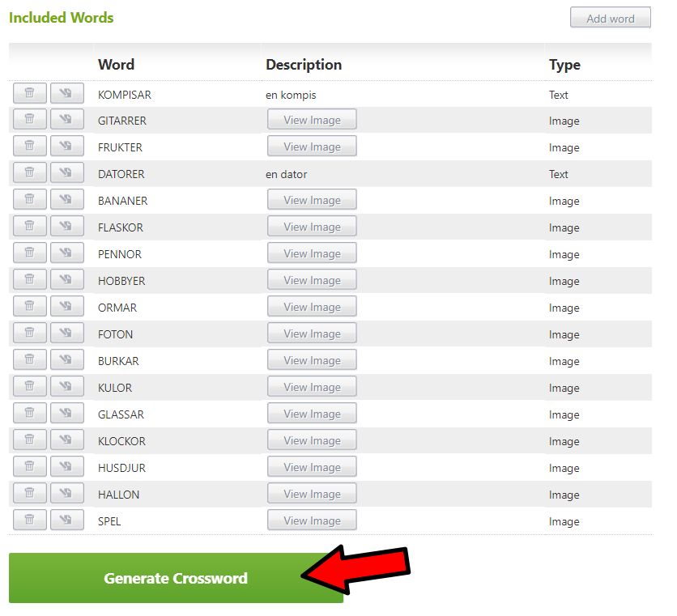The image size is (677, 616).
Task: Click the edit icon for SPEL
Action: [x=66, y=521]
